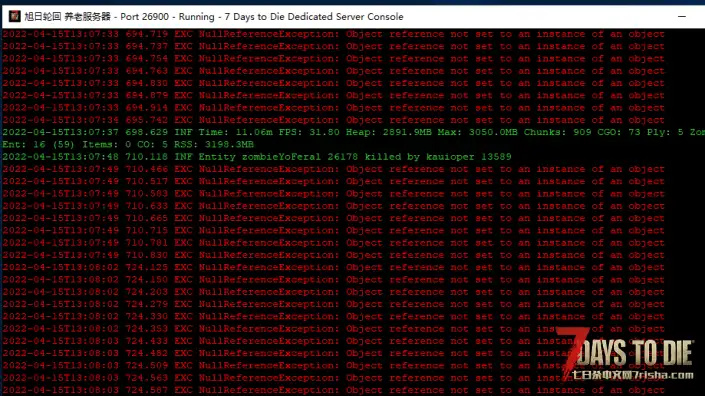Select the exception line with uptime 710.466
The image size is (705, 396).
(333, 169)
